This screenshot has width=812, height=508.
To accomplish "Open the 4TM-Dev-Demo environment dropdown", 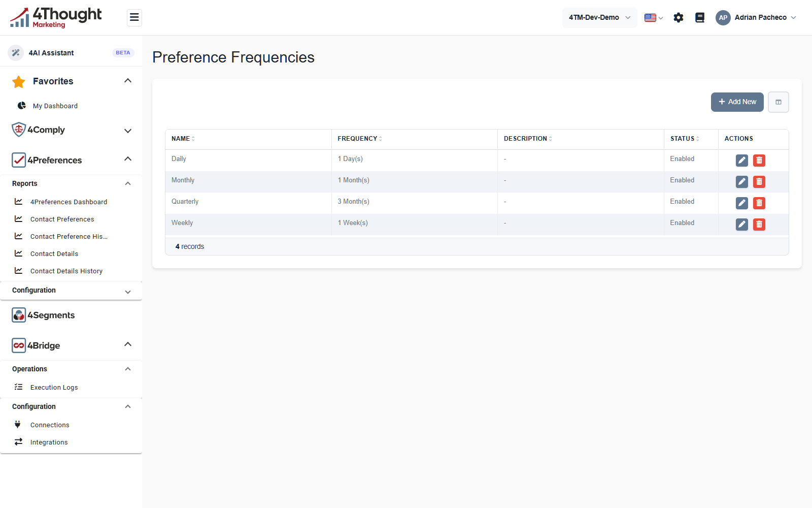I will click(599, 17).
